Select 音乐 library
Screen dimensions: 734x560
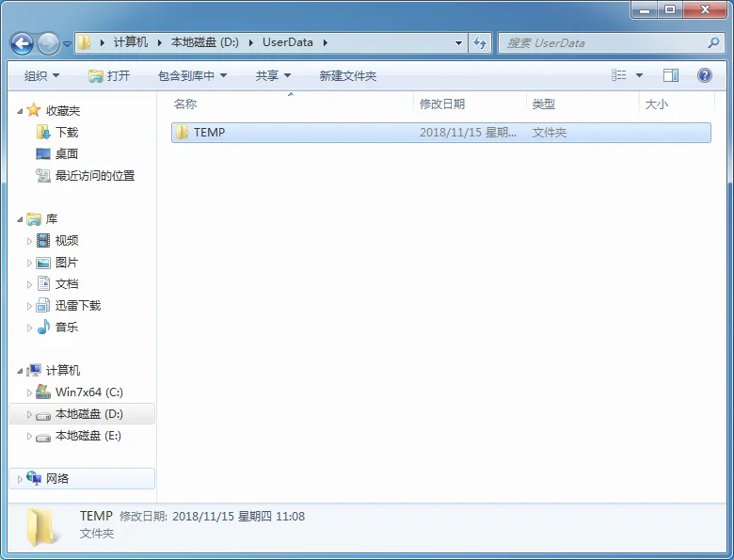(66, 328)
